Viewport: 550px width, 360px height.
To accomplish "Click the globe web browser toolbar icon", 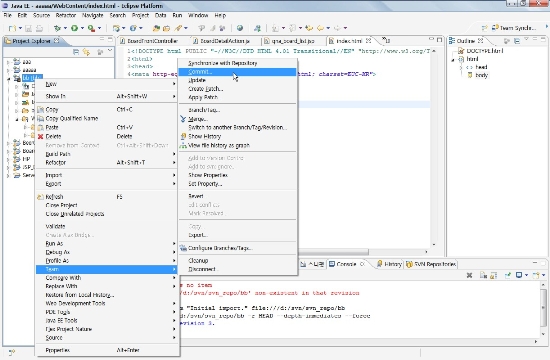I will coord(240,28).
